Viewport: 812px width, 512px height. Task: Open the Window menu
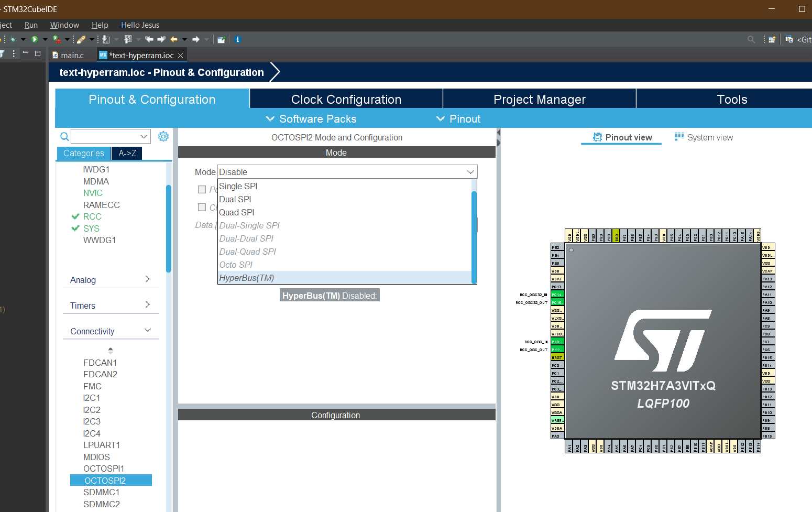pyautogui.click(x=64, y=25)
